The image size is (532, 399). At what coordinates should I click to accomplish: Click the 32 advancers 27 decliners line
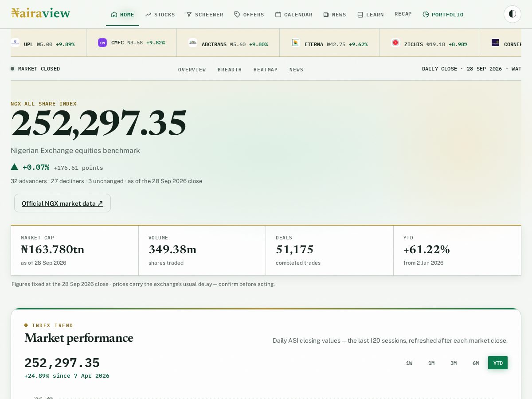point(106,181)
